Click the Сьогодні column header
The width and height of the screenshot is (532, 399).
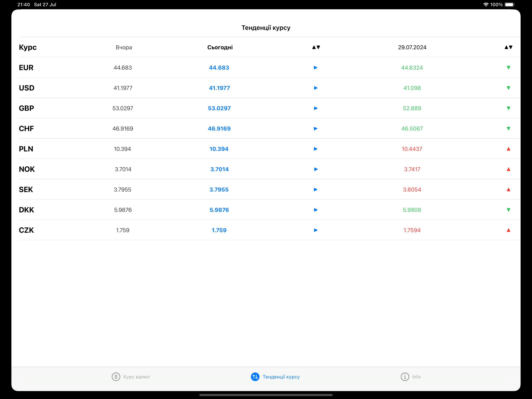click(220, 47)
